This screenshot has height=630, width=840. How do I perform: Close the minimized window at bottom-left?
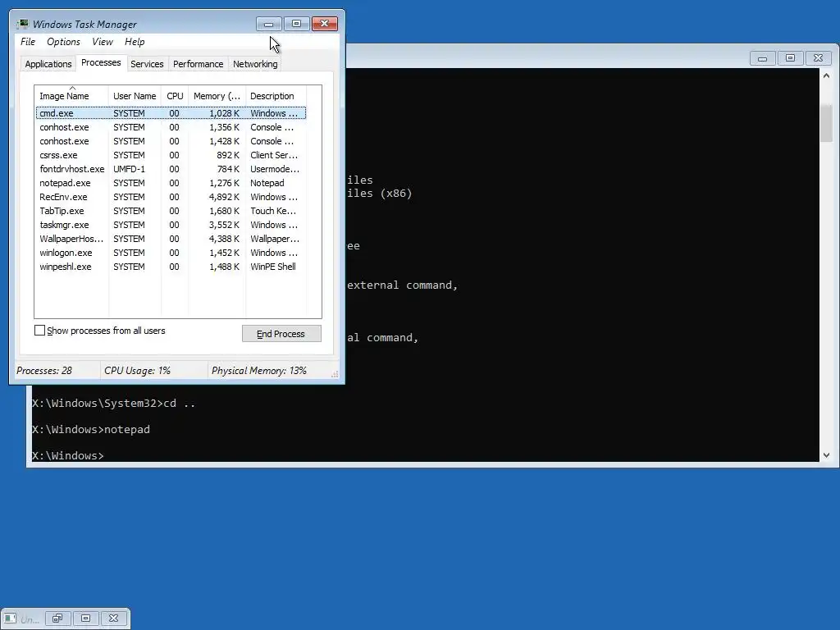point(113,619)
